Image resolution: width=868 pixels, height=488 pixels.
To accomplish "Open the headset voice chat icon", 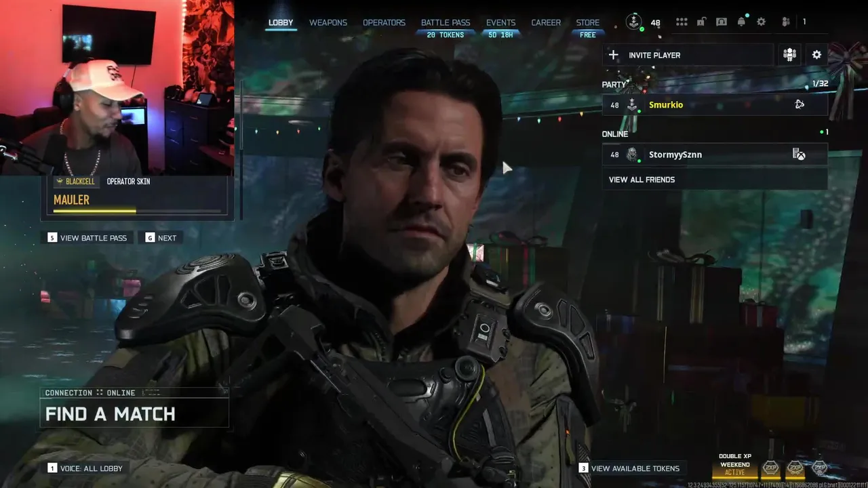I will coord(722,22).
